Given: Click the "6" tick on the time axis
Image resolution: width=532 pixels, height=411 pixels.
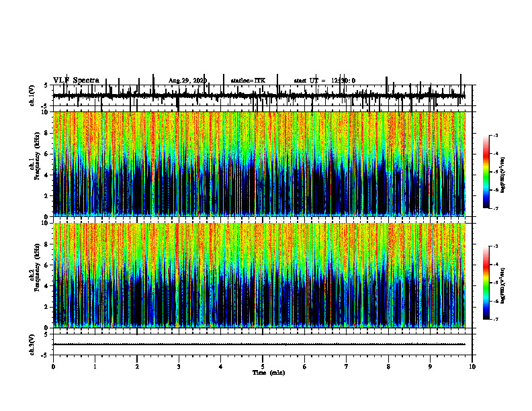Looking at the screenshot, I should [305, 367].
